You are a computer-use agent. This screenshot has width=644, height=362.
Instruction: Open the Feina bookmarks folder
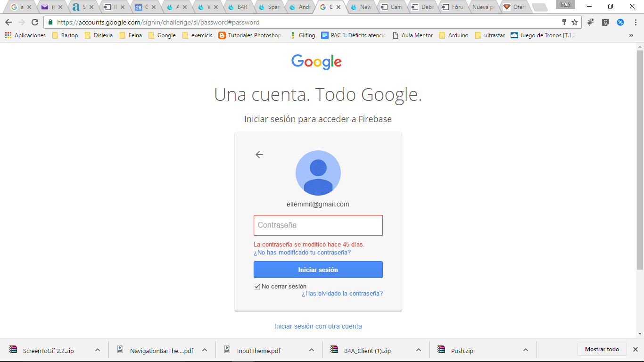pos(131,35)
